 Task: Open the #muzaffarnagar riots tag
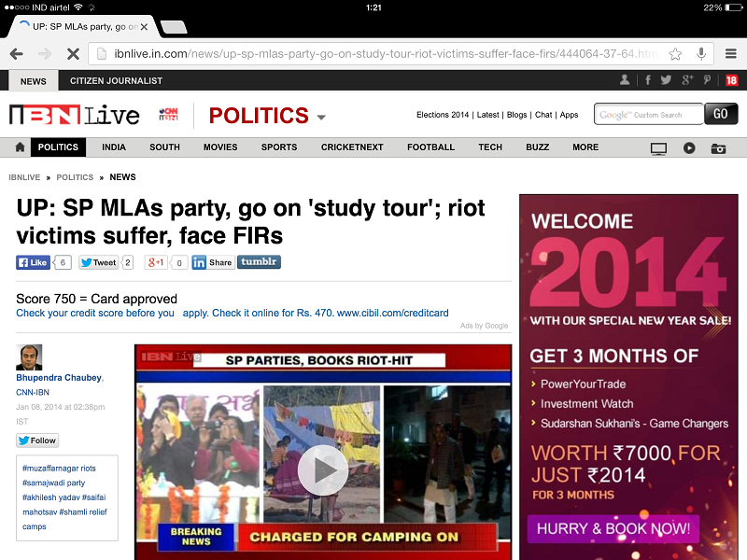(59, 469)
